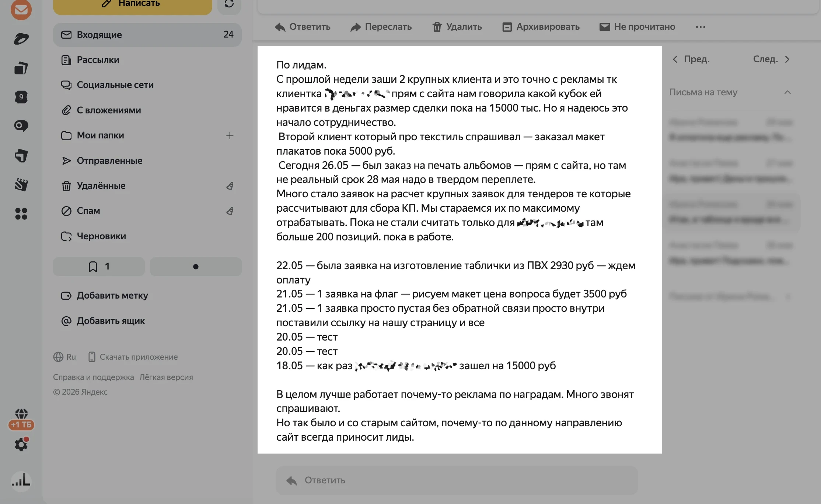Click the unread dot filter button
821x504 pixels.
tap(196, 267)
